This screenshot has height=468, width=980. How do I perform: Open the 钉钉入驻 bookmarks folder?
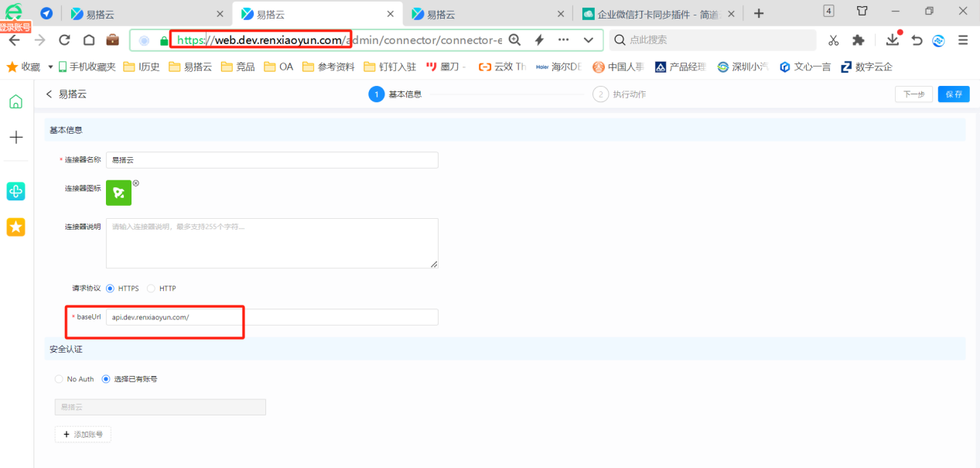pyautogui.click(x=390, y=67)
